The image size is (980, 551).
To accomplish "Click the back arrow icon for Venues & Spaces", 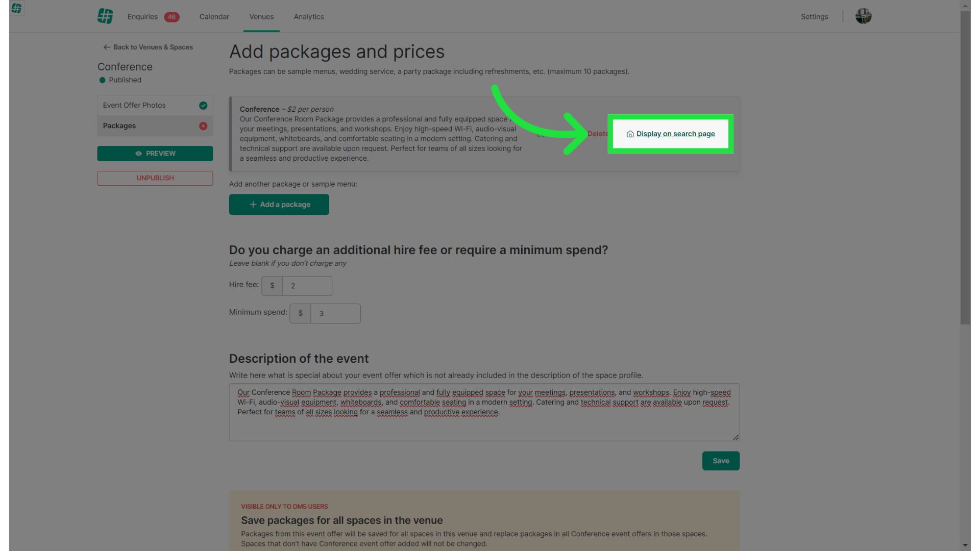I will tap(107, 47).
